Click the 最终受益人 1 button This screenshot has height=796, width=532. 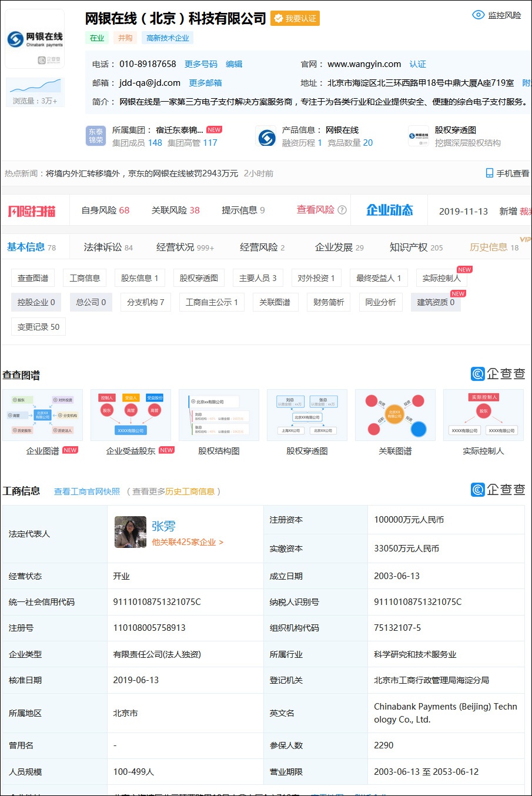click(x=379, y=278)
